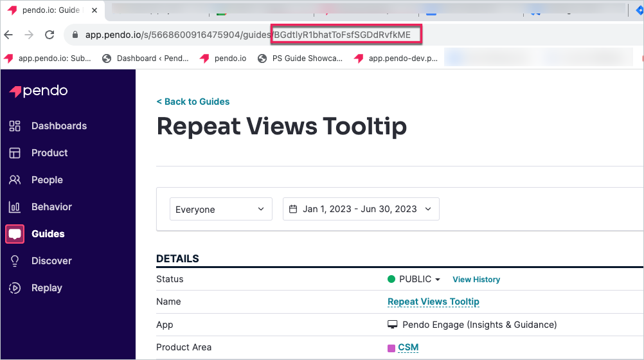Click the browser back arrow
The image size is (644, 360).
pyautogui.click(x=8, y=35)
